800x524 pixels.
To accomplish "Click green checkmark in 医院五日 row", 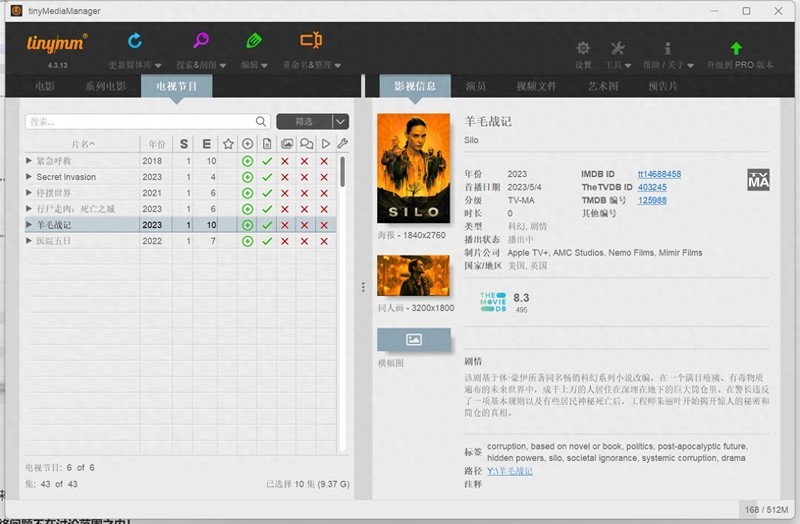I will (x=267, y=241).
